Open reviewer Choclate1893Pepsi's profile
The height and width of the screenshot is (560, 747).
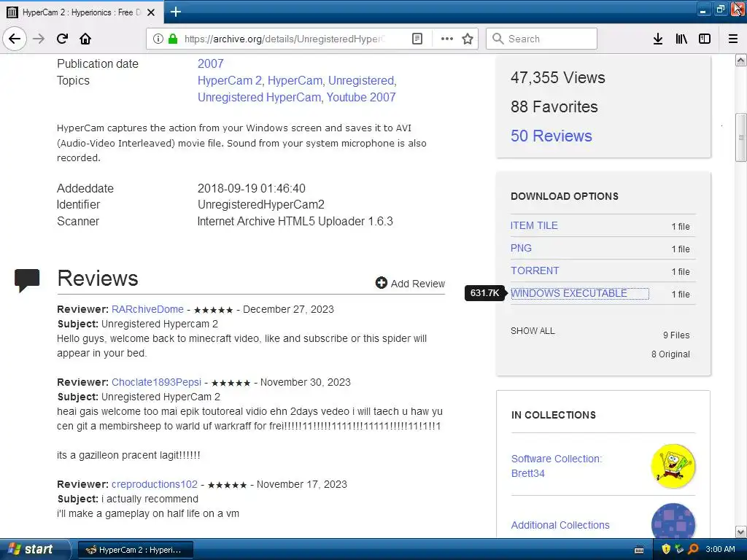[x=156, y=382]
